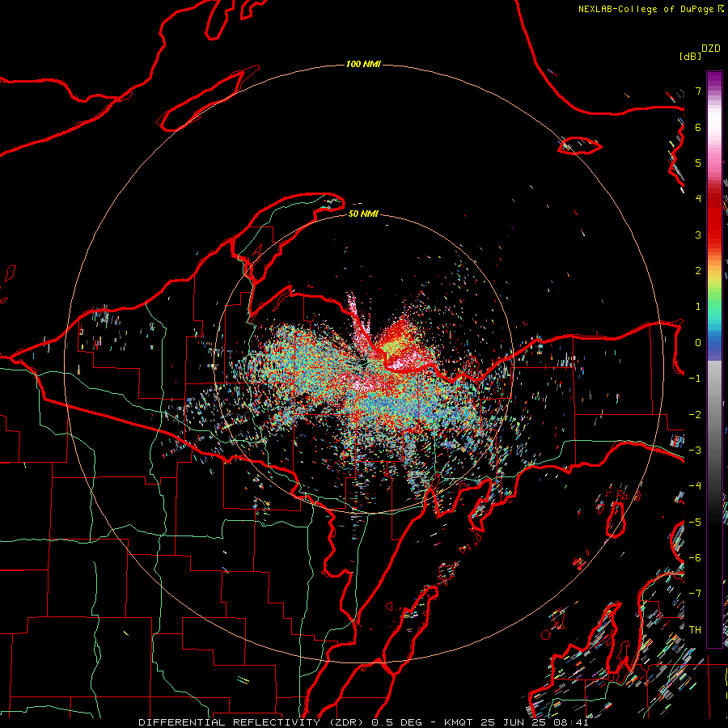
Task: Click the -6 value on the color scale
Action: point(695,558)
